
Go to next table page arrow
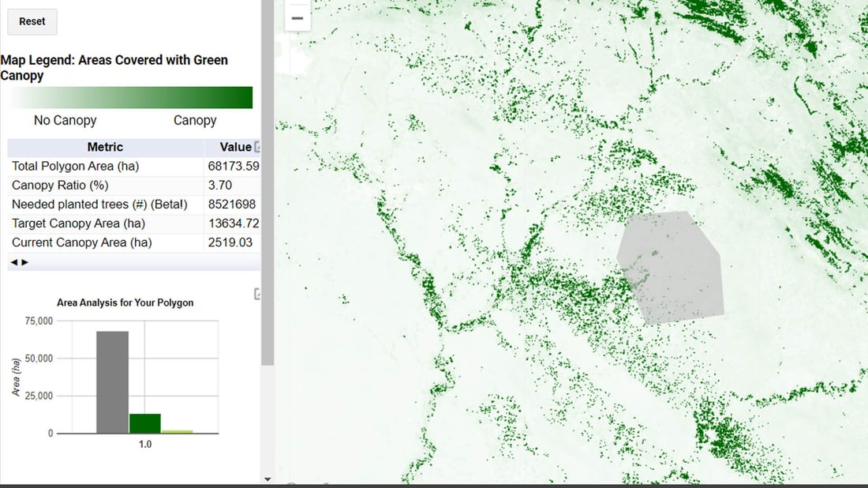pyautogui.click(x=24, y=262)
